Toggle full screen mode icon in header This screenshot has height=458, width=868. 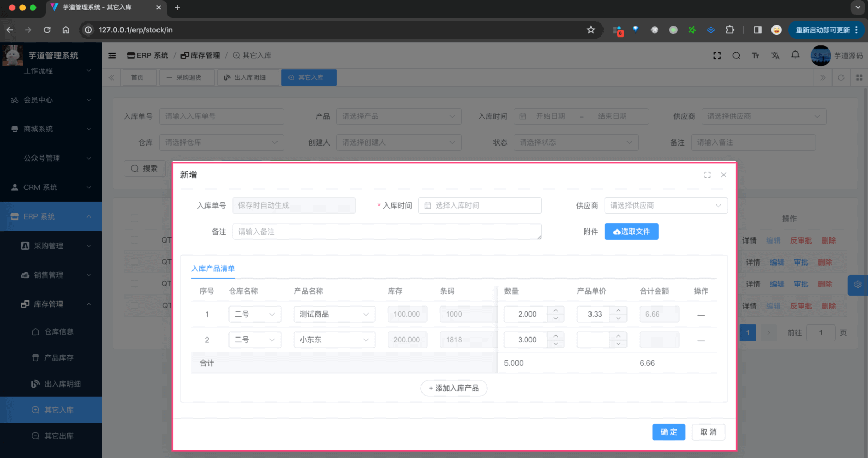[x=717, y=56]
